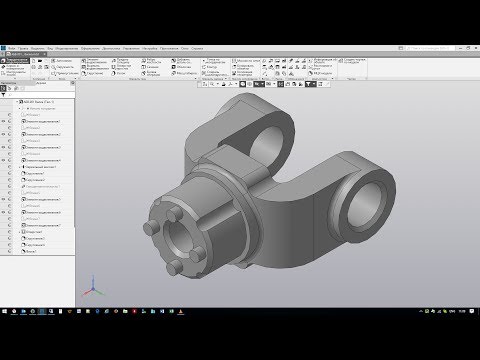This screenshot has height=360, width=480.
Task: Click the command search box in title bar
Action: click(x=430, y=48)
